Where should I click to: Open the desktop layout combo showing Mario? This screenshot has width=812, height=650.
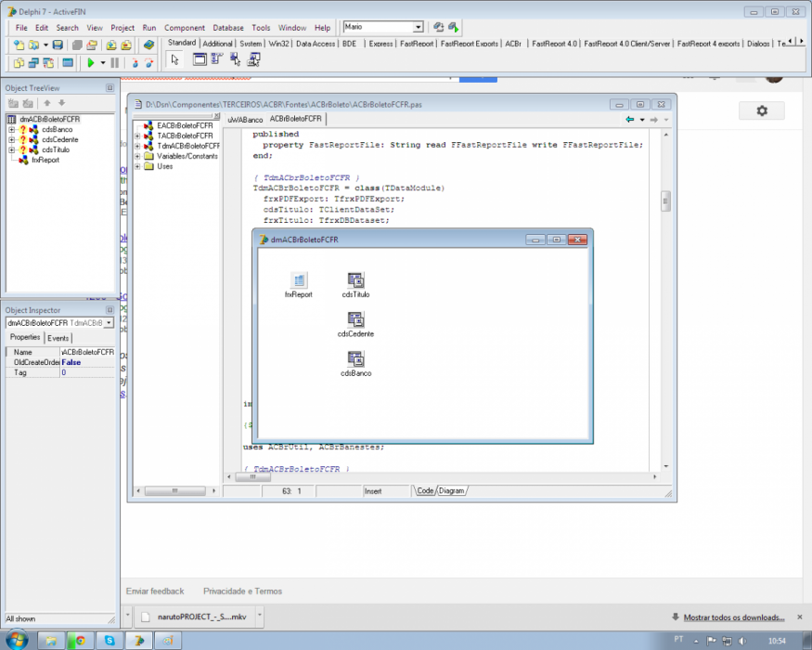coord(418,27)
